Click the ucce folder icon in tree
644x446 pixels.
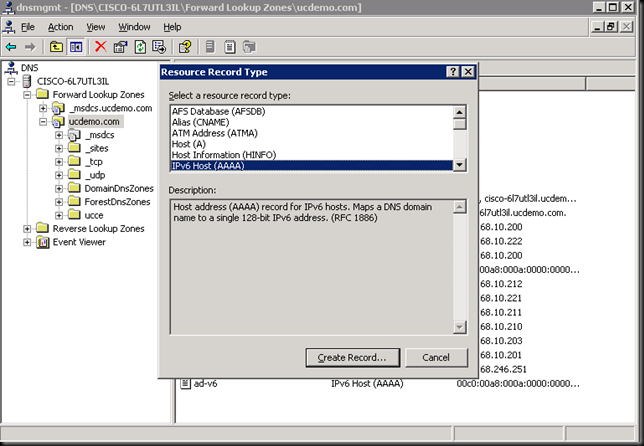(x=74, y=215)
